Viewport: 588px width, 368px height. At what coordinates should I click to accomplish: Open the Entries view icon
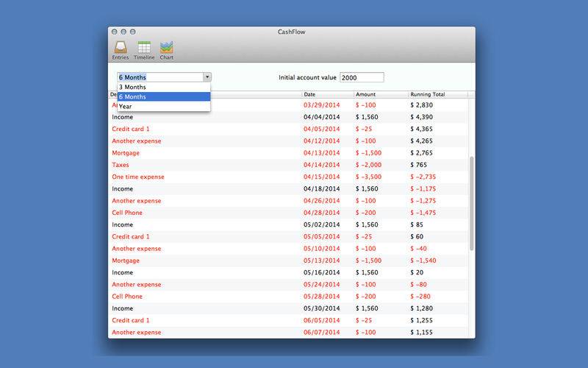pos(121,50)
